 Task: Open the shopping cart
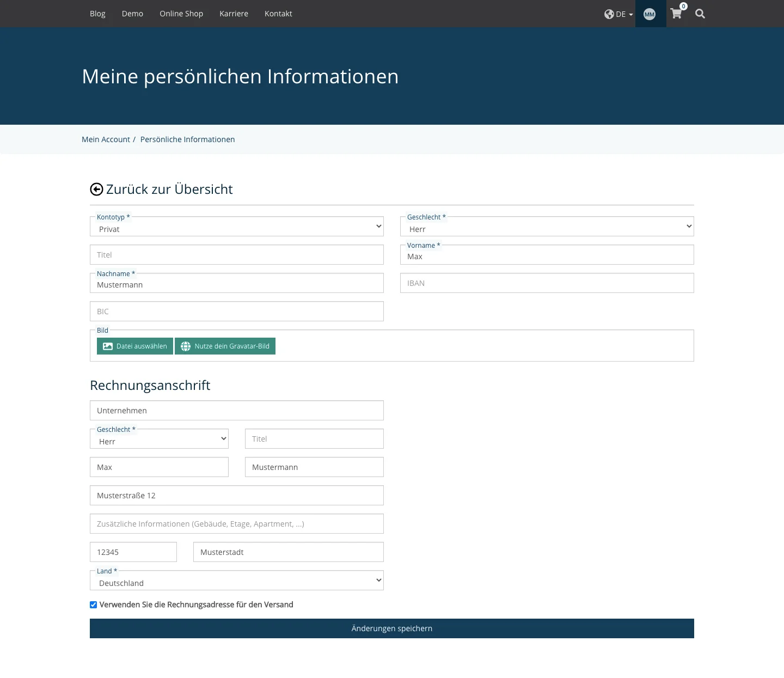coord(676,15)
